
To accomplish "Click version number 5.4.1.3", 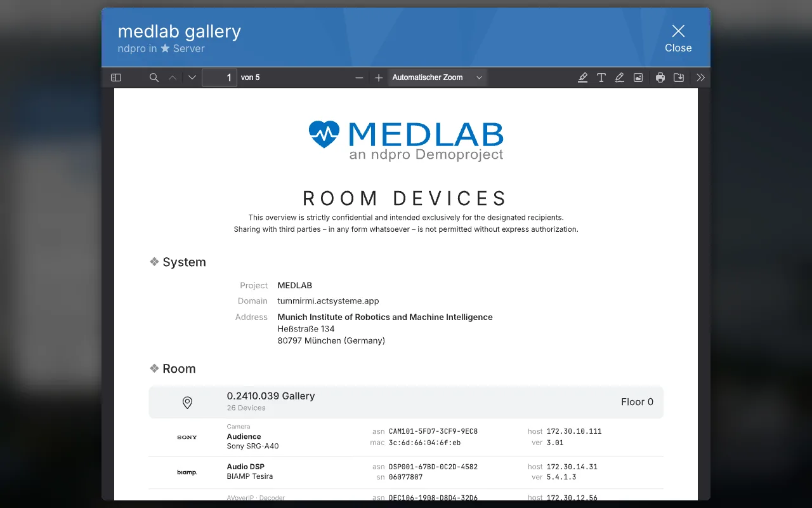I will point(561,477).
